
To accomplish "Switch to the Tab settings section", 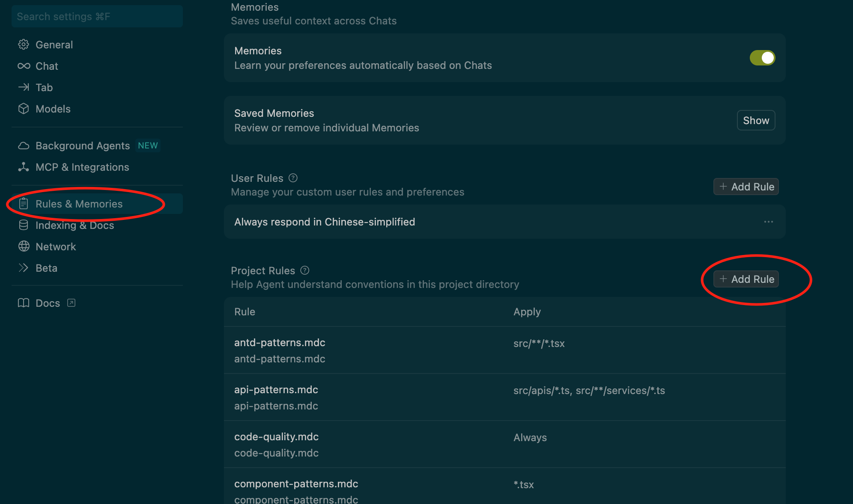I will [44, 88].
